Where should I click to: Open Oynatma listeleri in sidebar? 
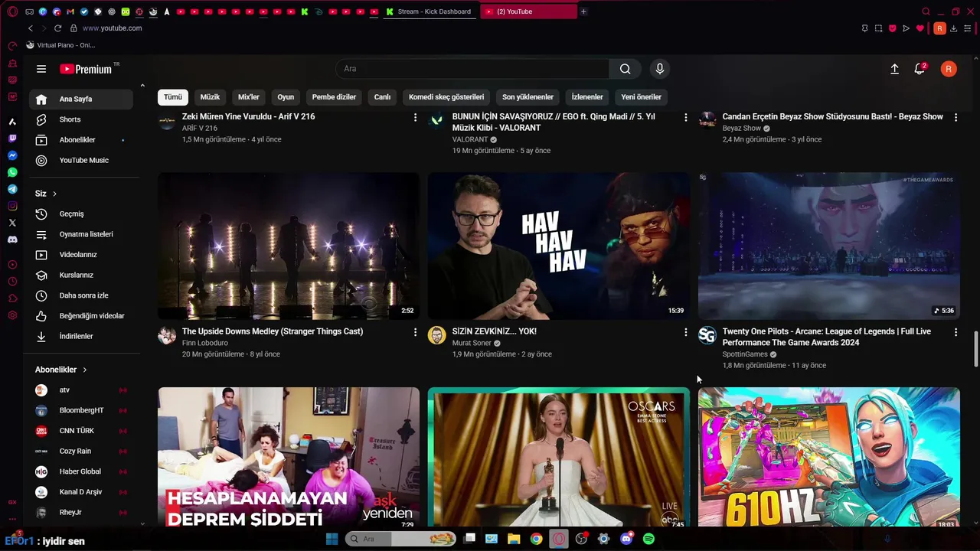(81, 234)
